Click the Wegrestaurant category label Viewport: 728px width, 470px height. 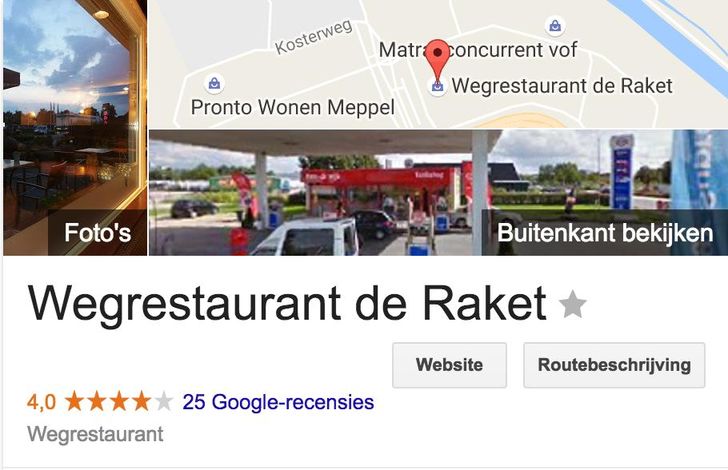[95, 435]
